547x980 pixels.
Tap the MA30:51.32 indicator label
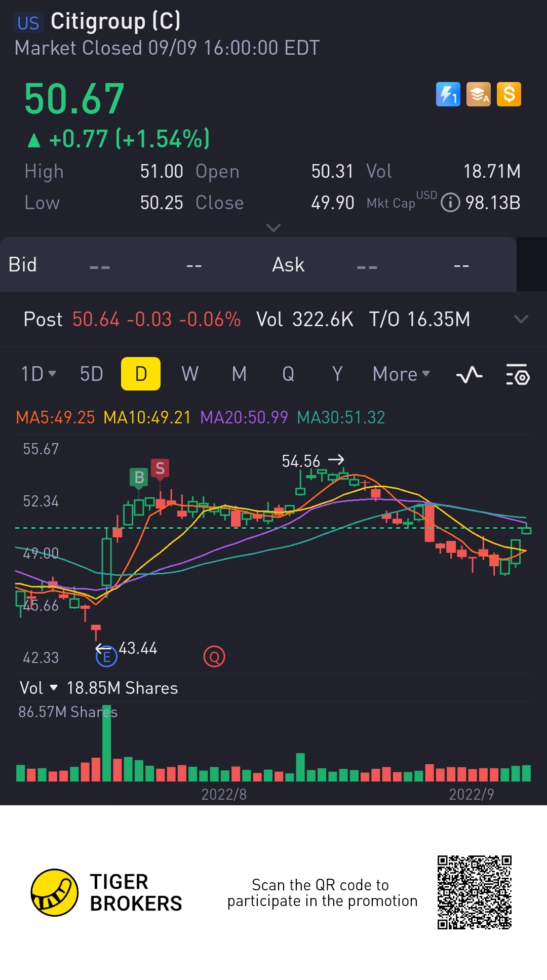click(341, 417)
